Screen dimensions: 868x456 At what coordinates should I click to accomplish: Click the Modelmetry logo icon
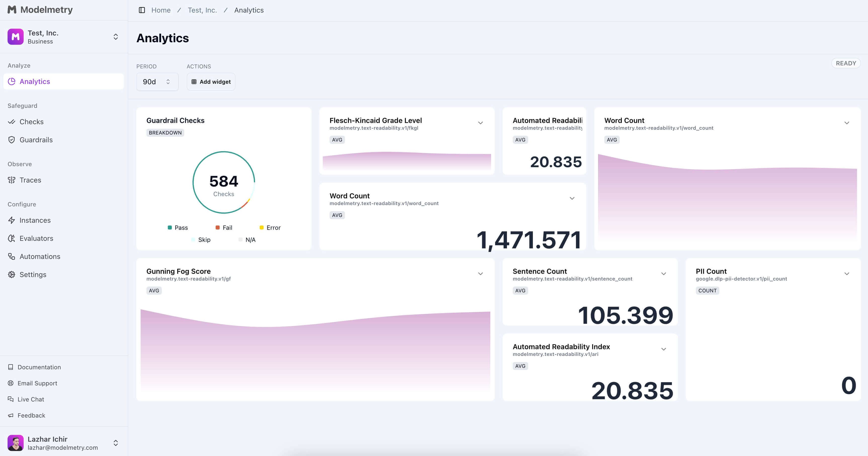tap(12, 10)
